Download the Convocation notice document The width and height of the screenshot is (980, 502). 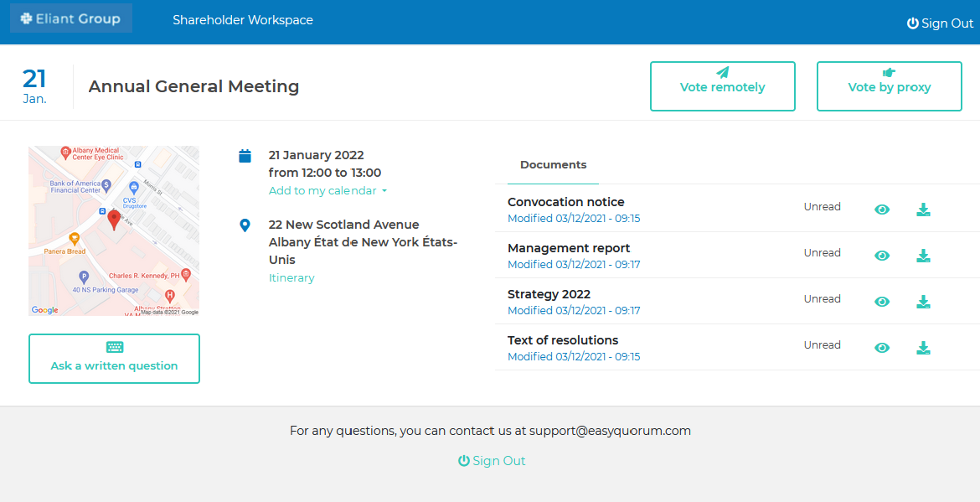923,210
